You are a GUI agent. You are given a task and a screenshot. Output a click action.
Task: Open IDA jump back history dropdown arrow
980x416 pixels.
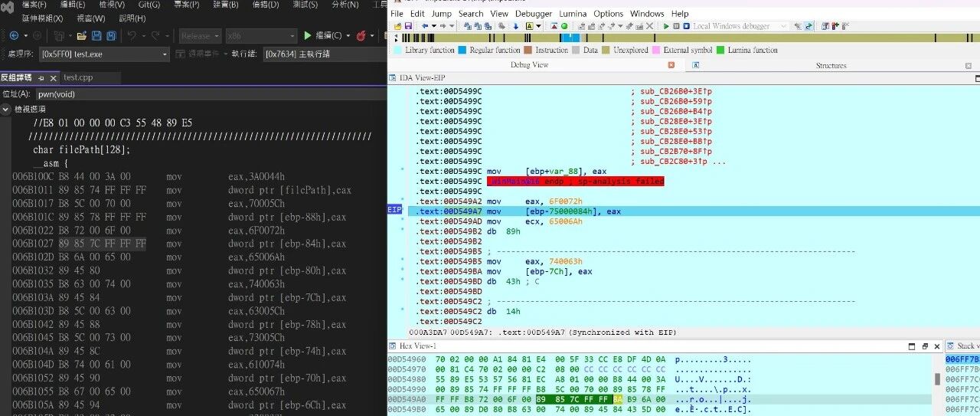click(433, 26)
